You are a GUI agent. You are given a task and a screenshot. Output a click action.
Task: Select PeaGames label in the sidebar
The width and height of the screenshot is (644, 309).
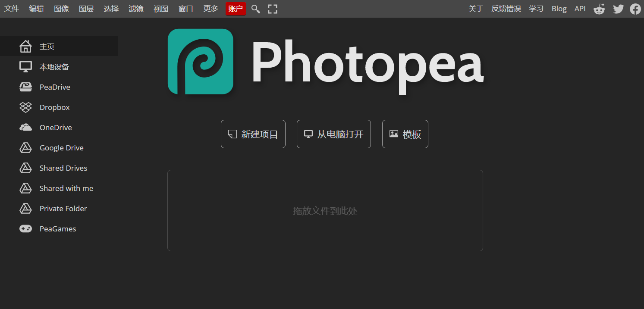[58, 229]
